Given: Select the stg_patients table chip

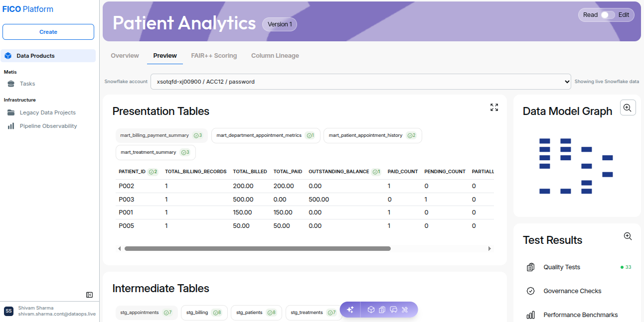Looking at the screenshot, I should coord(256,313).
